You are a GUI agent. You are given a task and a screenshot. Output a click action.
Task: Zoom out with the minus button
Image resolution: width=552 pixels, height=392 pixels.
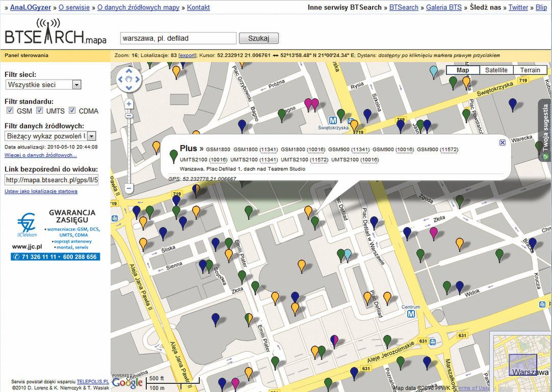click(129, 188)
